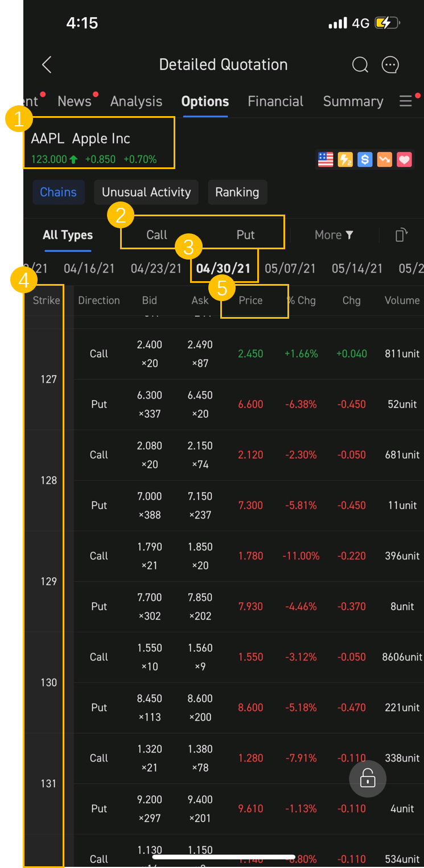
Task: Select the Options tab
Action: [205, 101]
